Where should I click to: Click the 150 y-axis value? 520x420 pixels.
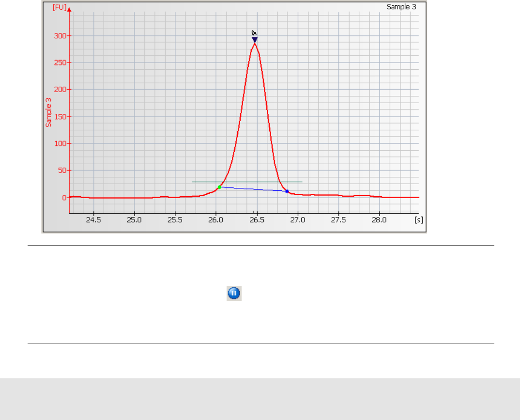click(60, 117)
